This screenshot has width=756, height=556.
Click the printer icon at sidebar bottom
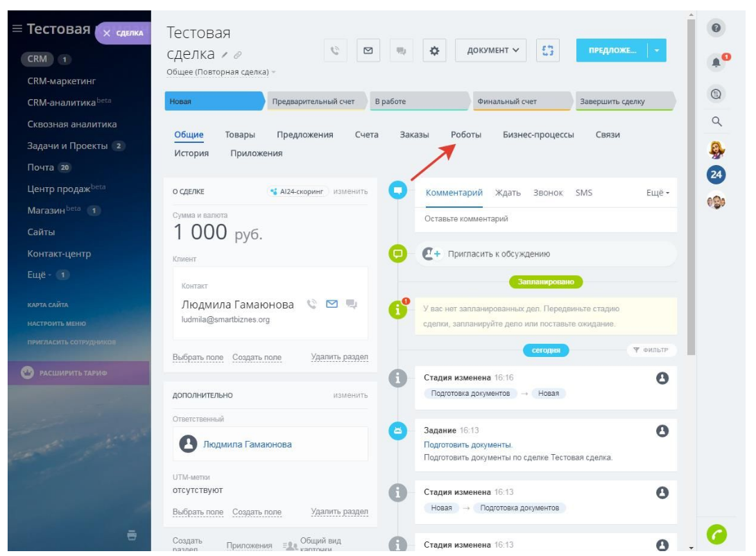coord(132,535)
